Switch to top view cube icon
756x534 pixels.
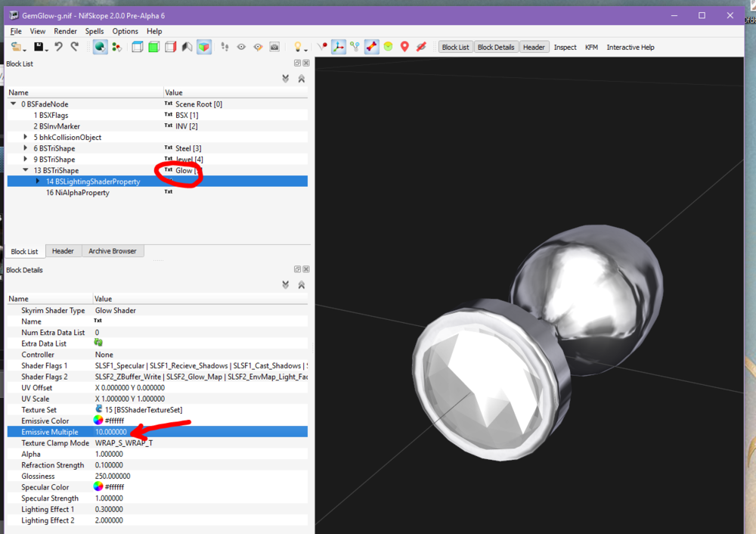tap(138, 47)
